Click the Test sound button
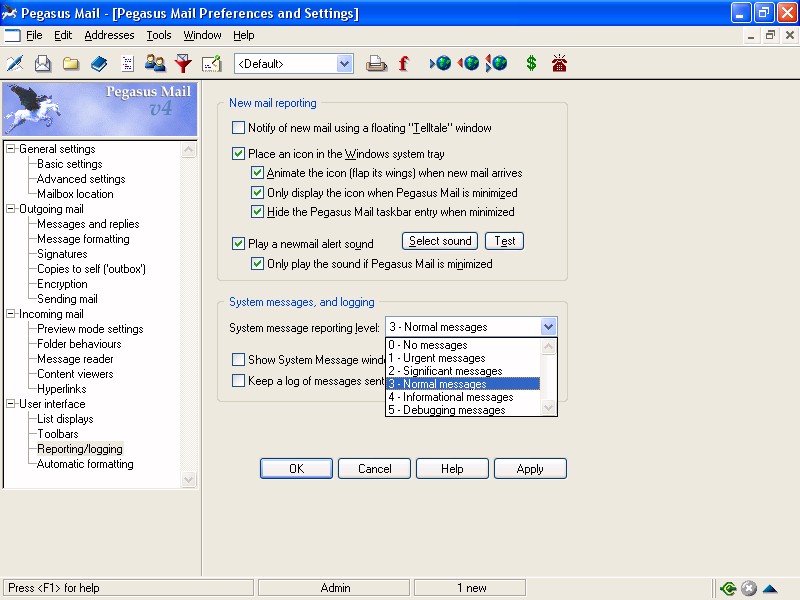Screen dimensions: 800x600 (505, 241)
